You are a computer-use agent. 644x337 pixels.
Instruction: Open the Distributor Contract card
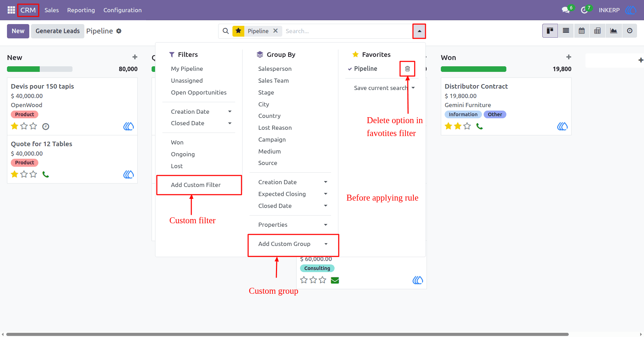[x=506, y=106]
